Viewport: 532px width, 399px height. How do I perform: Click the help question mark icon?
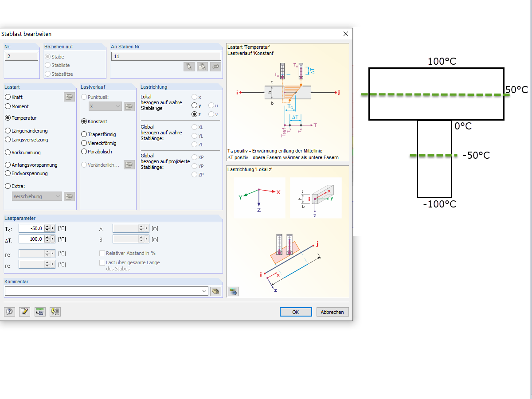pyautogui.click(x=10, y=312)
